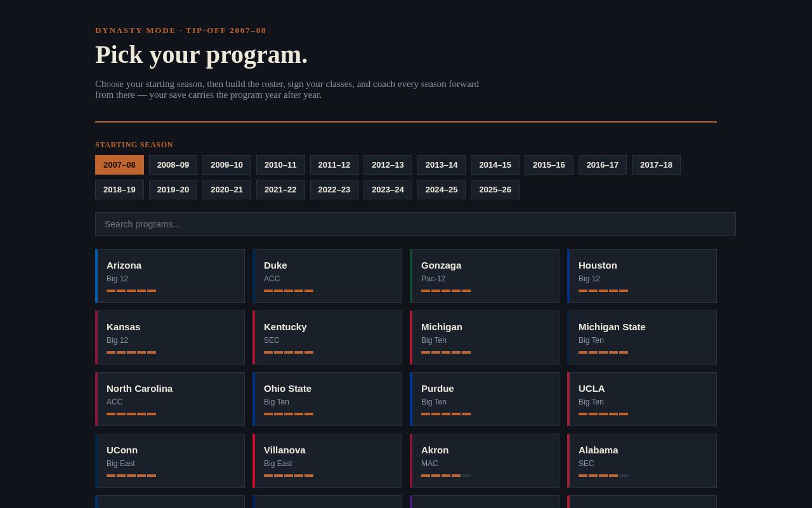Choose the UConn program card

tap(170, 460)
